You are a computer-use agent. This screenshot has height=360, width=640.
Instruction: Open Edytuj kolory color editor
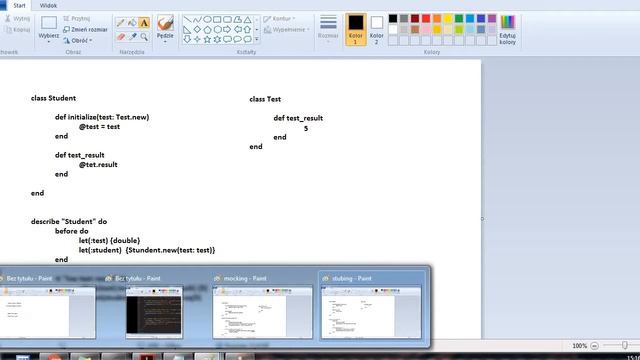point(507,29)
